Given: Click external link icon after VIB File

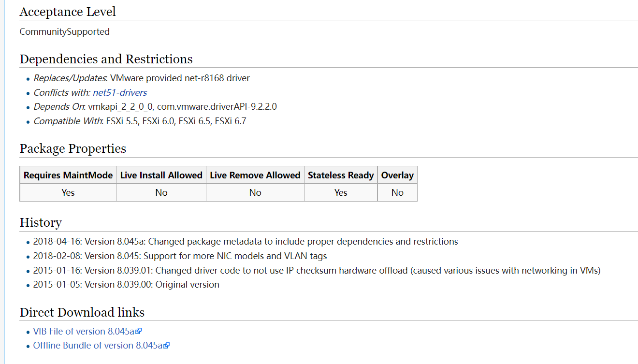Looking at the screenshot, I should 139,332.
